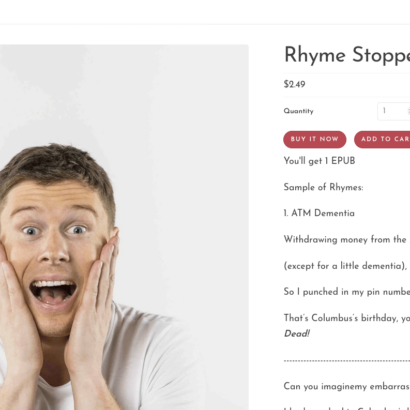The width and height of the screenshot is (410, 410).
Task: Click the line starting Withdrawing money from
Action: coord(347,239)
